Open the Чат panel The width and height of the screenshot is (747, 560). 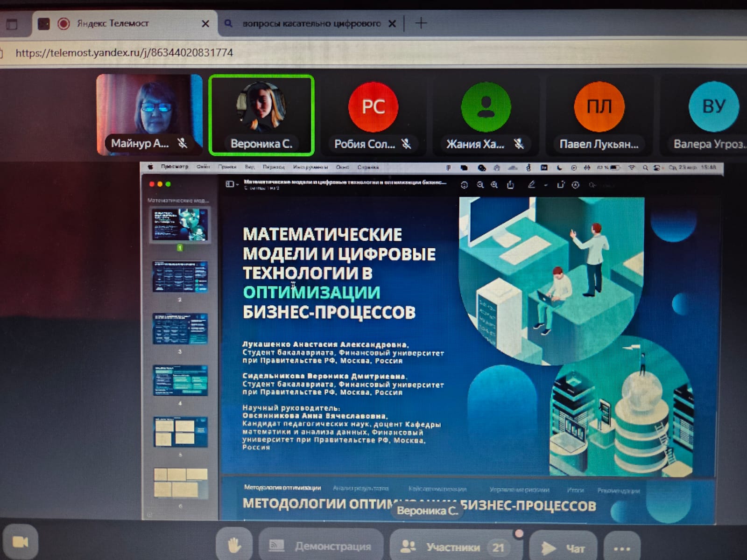(x=563, y=548)
